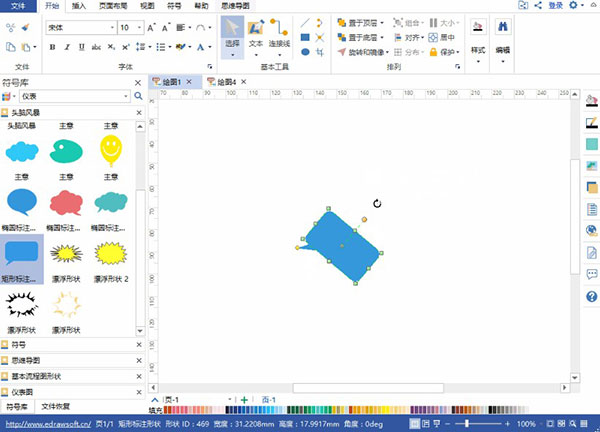Screen dimensions: 600x432
Task: Click the 登录 login button
Action: 555,6
